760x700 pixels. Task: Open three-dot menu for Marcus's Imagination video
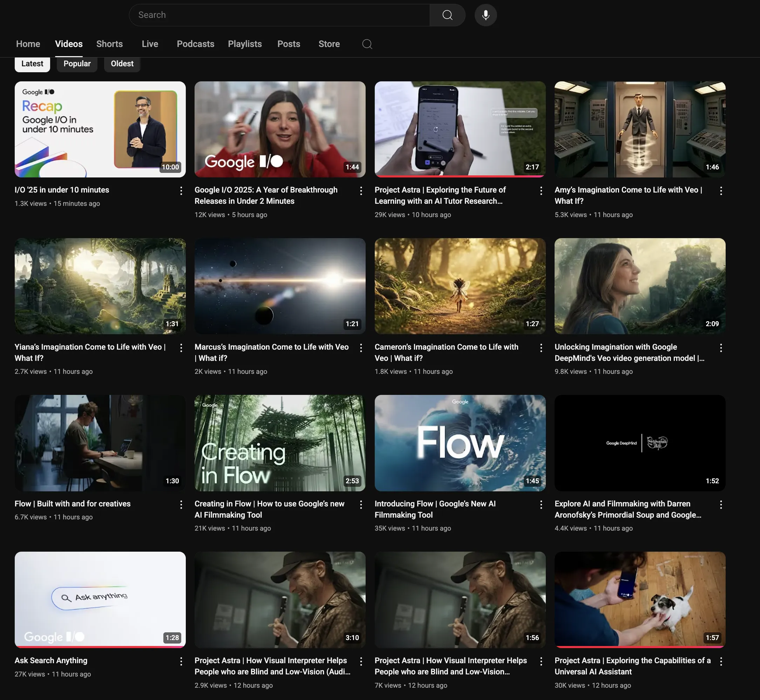(x=361, y=347)
